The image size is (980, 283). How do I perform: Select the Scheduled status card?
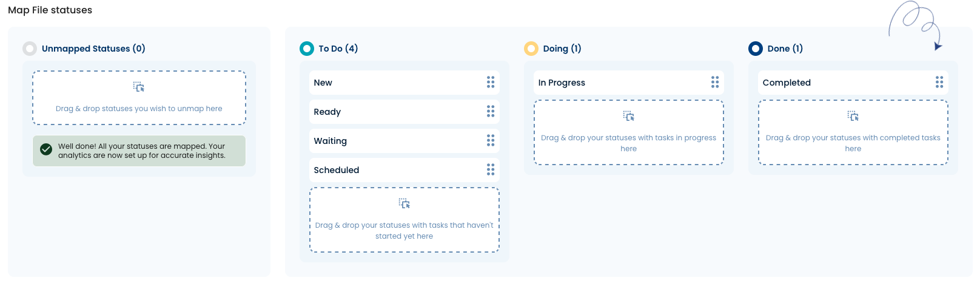(x=404, y=170)
